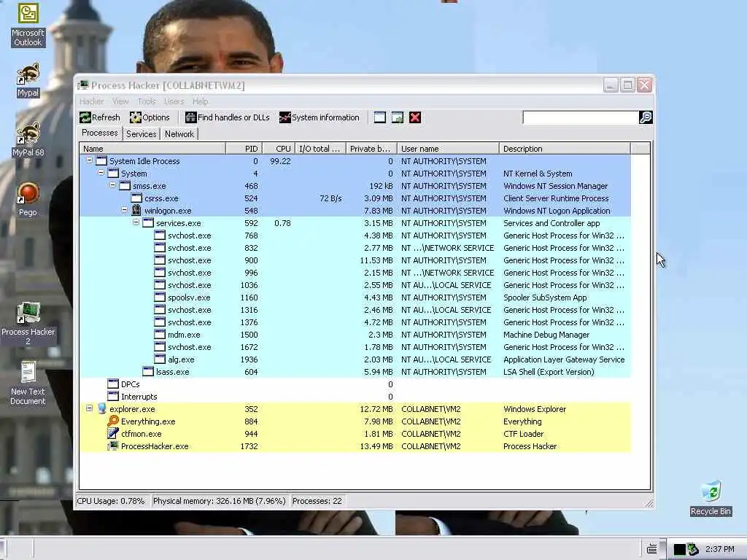This screenshot has width=747, height=560.
Task: Open the Help menu
Action: tap(200, 101)
